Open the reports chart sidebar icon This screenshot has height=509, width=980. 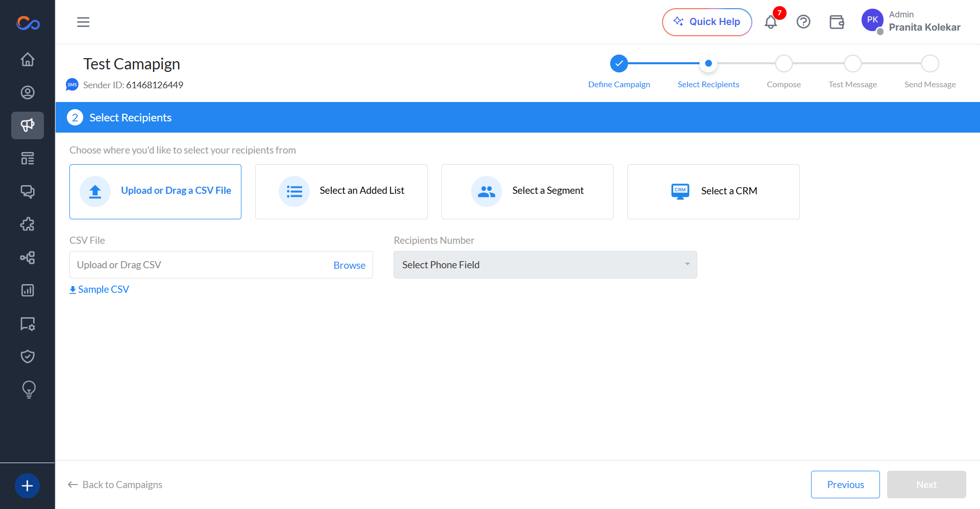pos(28,290)
